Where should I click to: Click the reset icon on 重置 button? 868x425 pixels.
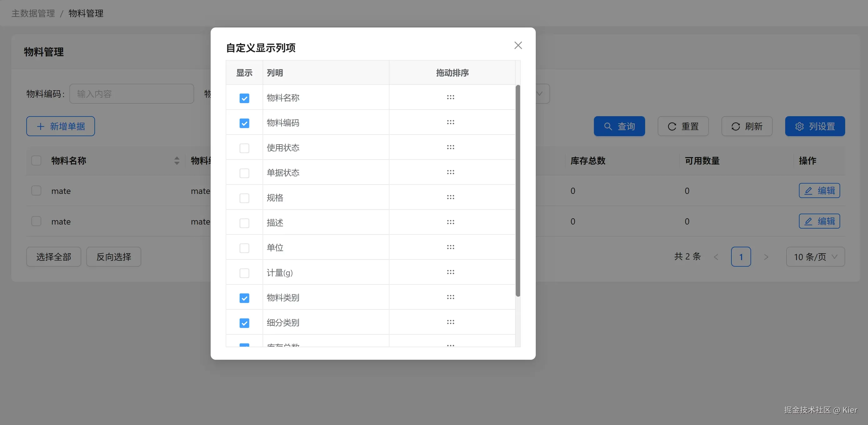point(672,126)
